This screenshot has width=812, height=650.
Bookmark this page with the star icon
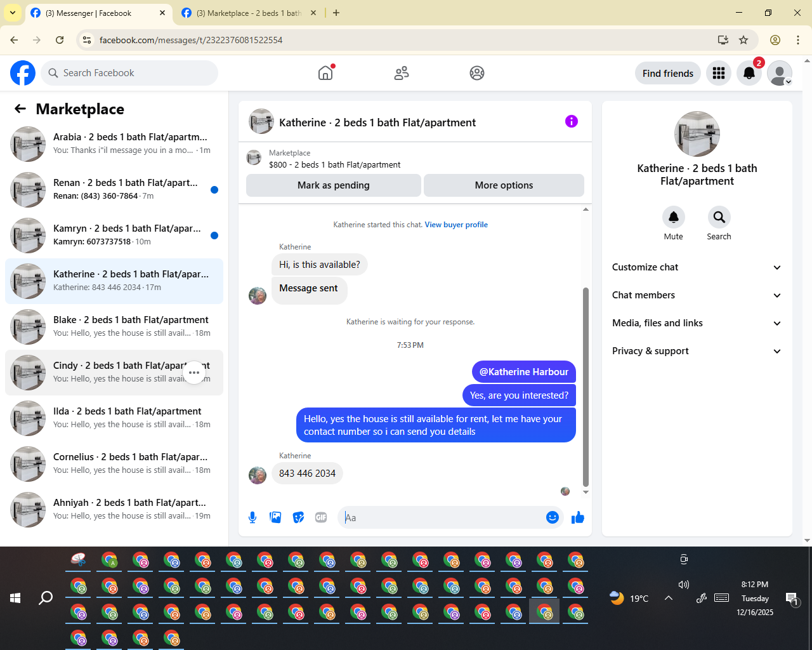pos(743,40)
